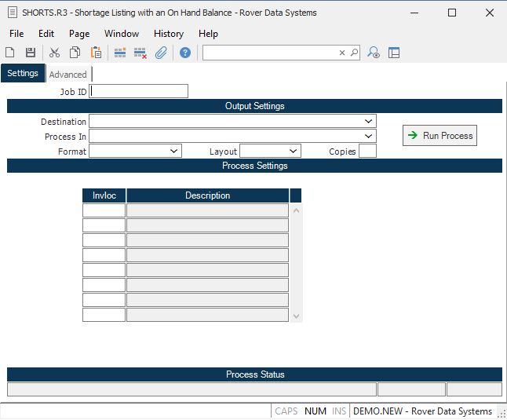Open the Format dropdown list
This screenshot has width=507, height=420.
[x=173, y=151]
